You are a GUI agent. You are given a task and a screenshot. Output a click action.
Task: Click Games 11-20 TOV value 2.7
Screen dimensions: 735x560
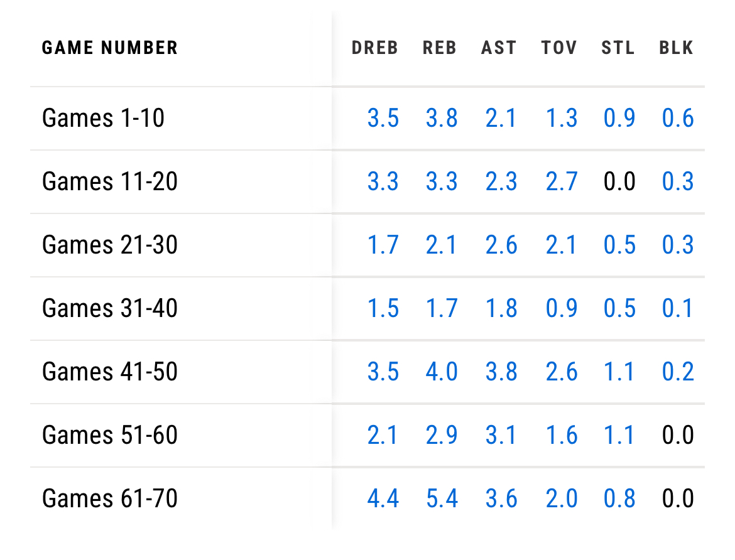pyautogui.click(x=562, y=181)
